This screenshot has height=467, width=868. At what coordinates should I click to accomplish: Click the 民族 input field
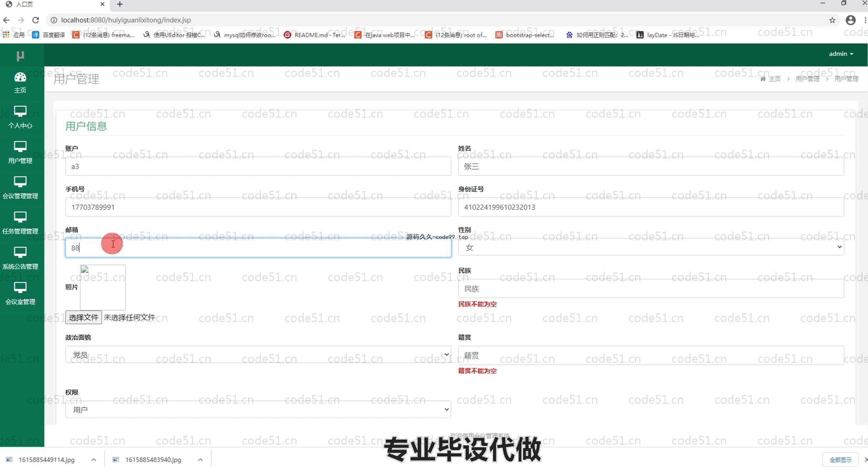pos(651,289)
